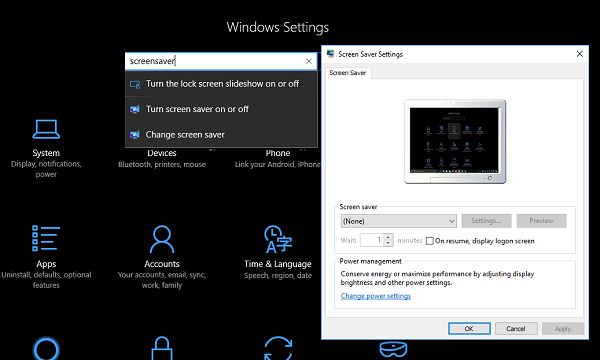Image resolution: width=600 pixels, height=360 pixels.
Task: Open the Accounts person icon
Action: [x=162, y=239]
